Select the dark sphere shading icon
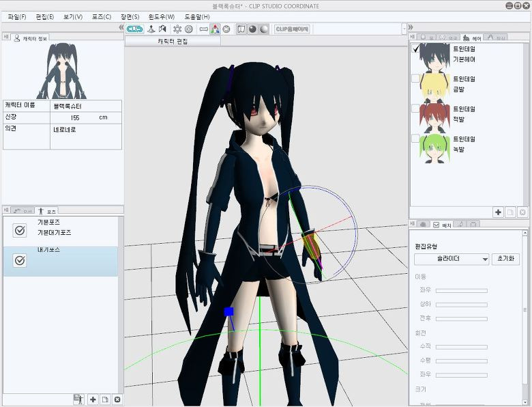The width and height of the screenshot is (532, 407). pos(252,29)
